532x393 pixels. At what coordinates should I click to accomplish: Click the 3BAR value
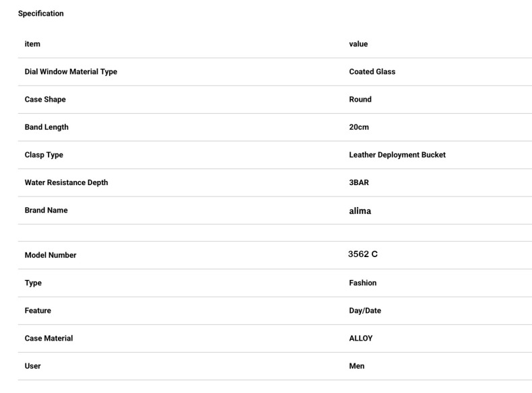tap(359, 183)
